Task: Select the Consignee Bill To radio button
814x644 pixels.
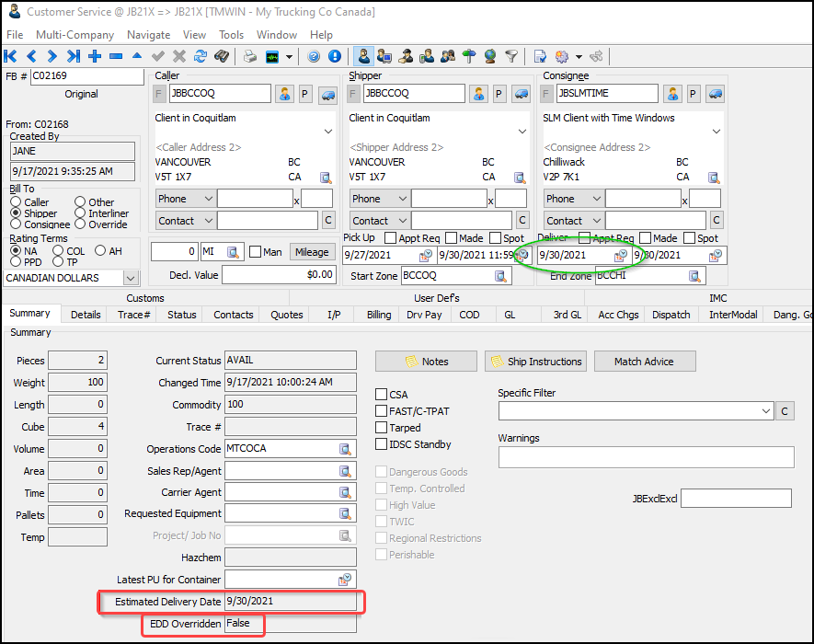Action: (16, 224)
